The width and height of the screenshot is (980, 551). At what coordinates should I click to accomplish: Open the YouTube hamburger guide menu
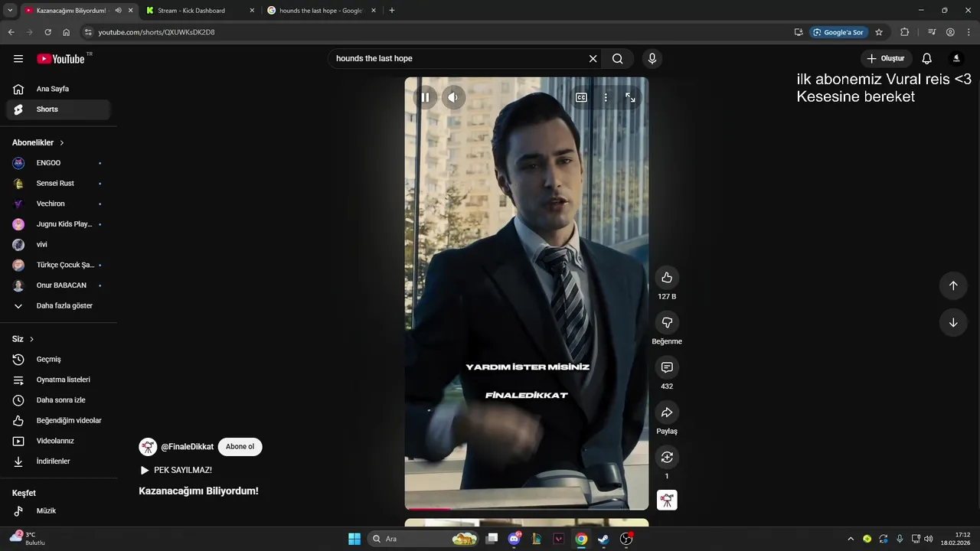tap(18, 59)
